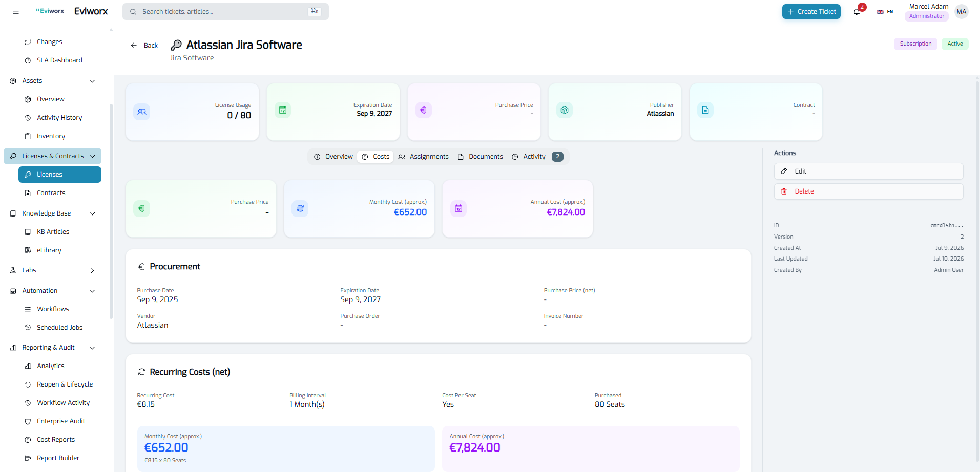The height and width of the screenshot is (472, 980).
Task: Focus the search tickets input field
Action: click(225, 12)
